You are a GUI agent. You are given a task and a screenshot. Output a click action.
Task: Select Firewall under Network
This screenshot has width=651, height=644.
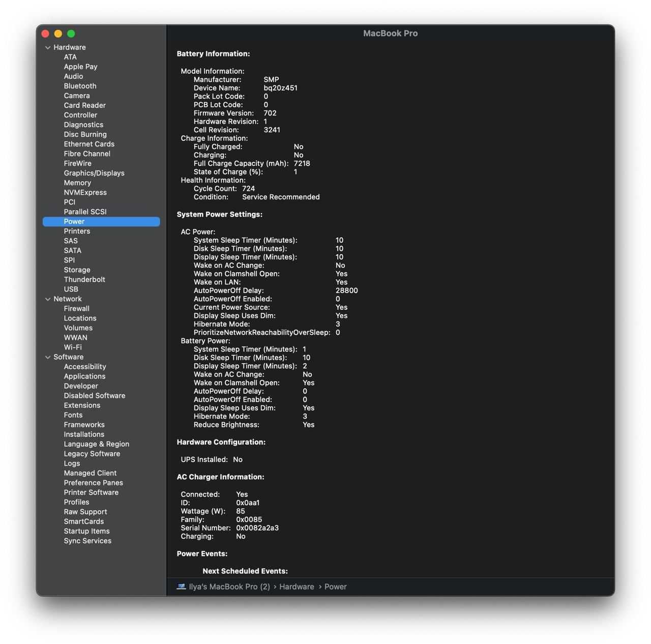point(77,309)
